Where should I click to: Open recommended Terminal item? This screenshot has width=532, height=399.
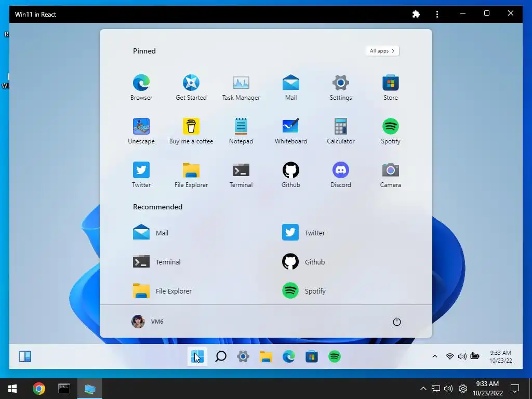coord(157,262)
